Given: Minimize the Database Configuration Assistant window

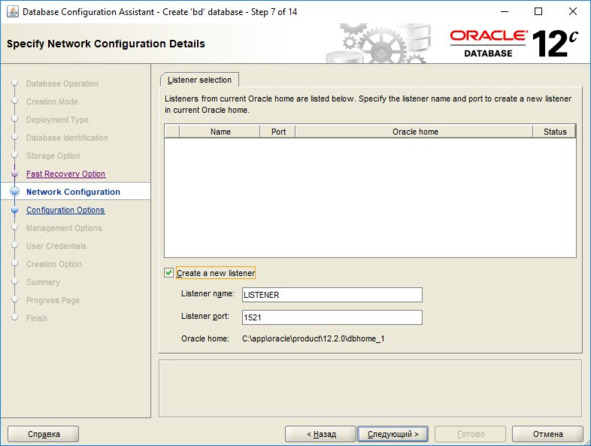Looking at the screenshot, I should point(504,12).
